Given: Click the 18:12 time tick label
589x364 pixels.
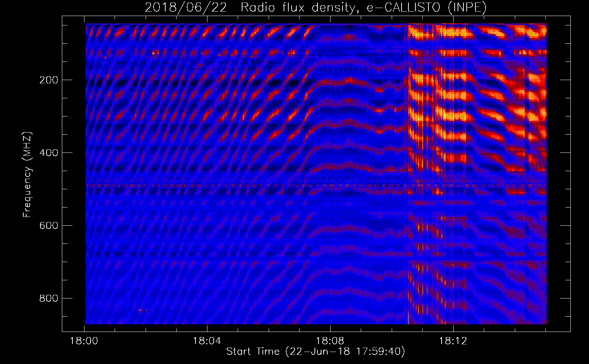Looking at the screenshot, I should (453, 341).
